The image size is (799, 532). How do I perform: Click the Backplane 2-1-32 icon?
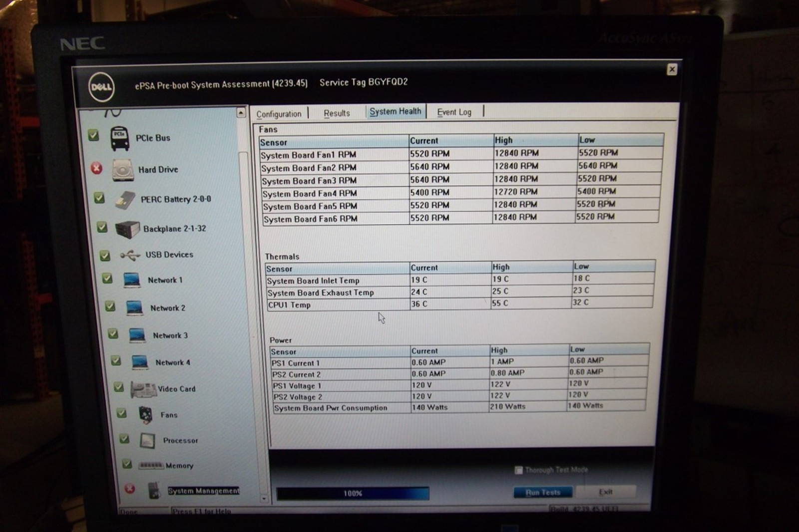[x=127, y=229]
